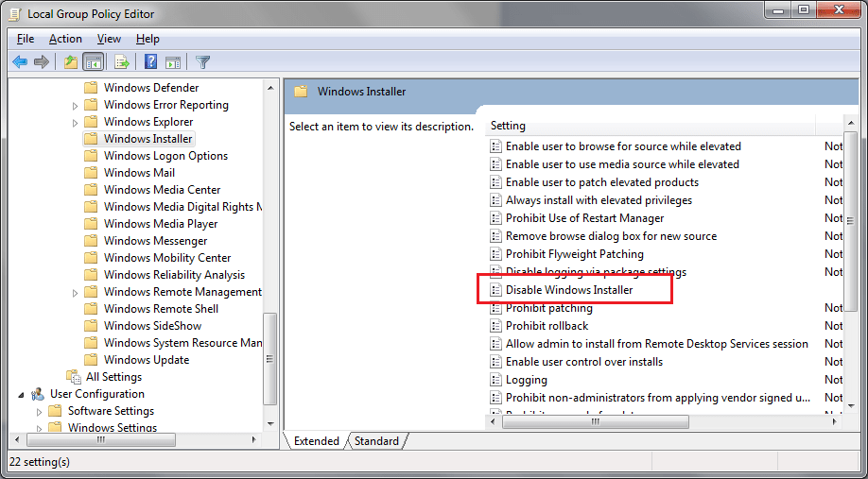
Task: Select Windows Mail in the tree
Action: (x=139, y=173)
